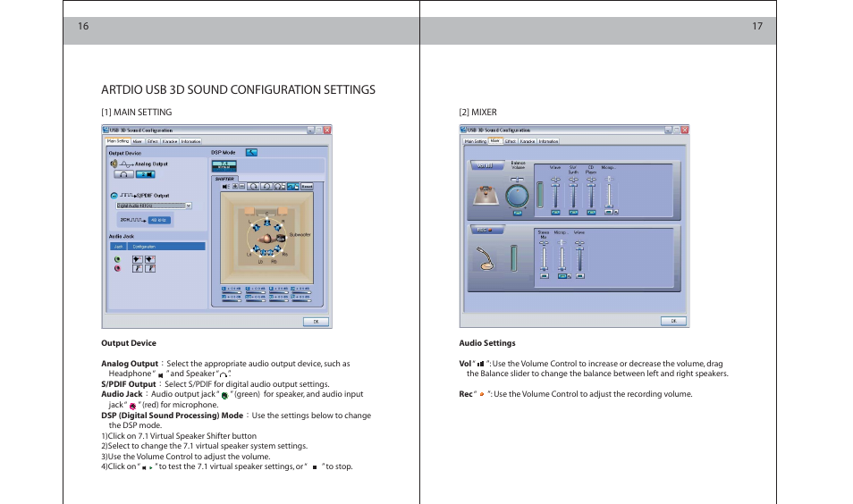Click the Balance Volume knob in Mixer

(x=518, y=197)
